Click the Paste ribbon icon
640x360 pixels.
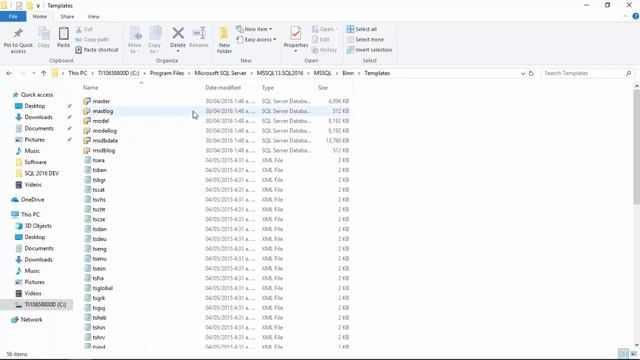click(x=63, y=33)
